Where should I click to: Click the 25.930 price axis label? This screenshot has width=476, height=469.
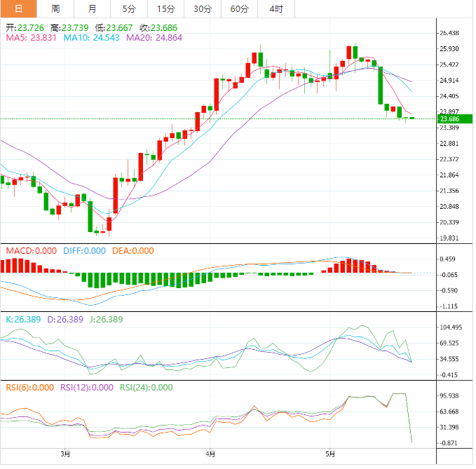(449, 49)
